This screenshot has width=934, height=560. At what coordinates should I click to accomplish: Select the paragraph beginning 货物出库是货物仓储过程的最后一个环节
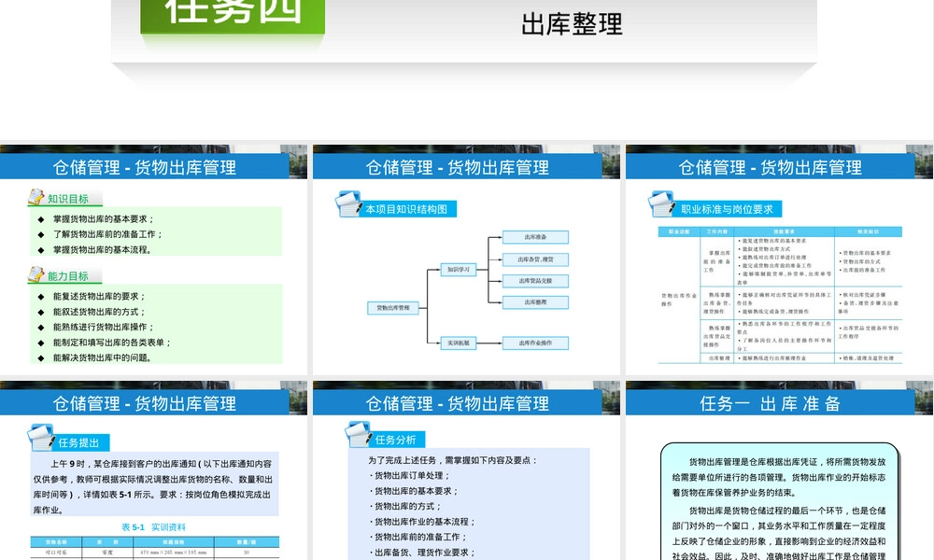tap(779, 533)
